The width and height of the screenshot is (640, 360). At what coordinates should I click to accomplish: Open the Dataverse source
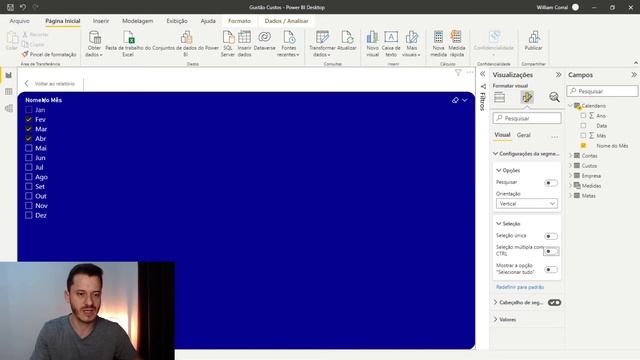coord(264,41)
